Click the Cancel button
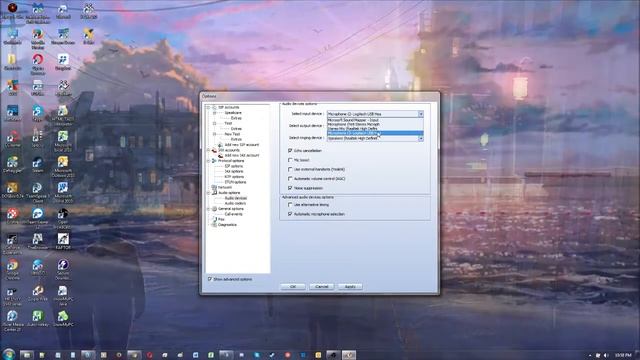640x360 pixels. coord(322,287)
